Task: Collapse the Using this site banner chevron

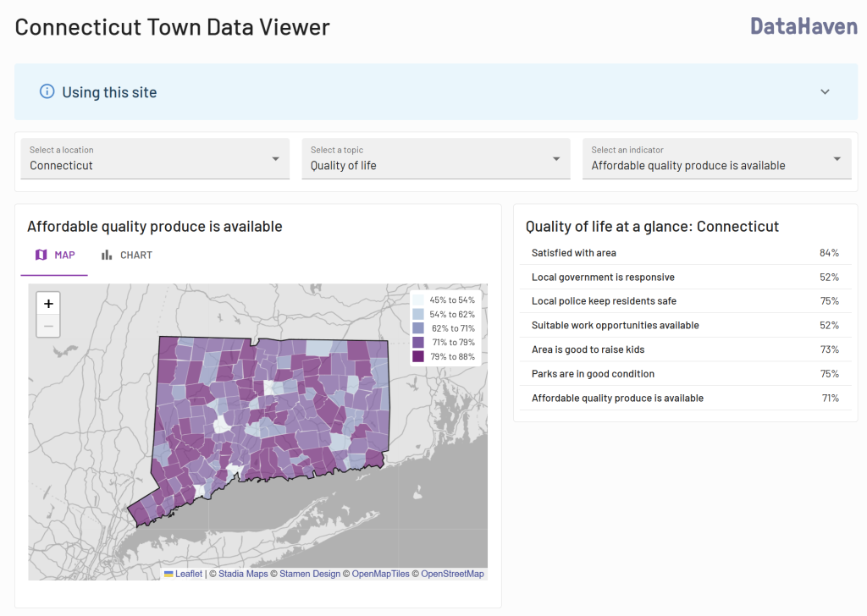Action: click(824, 91)
